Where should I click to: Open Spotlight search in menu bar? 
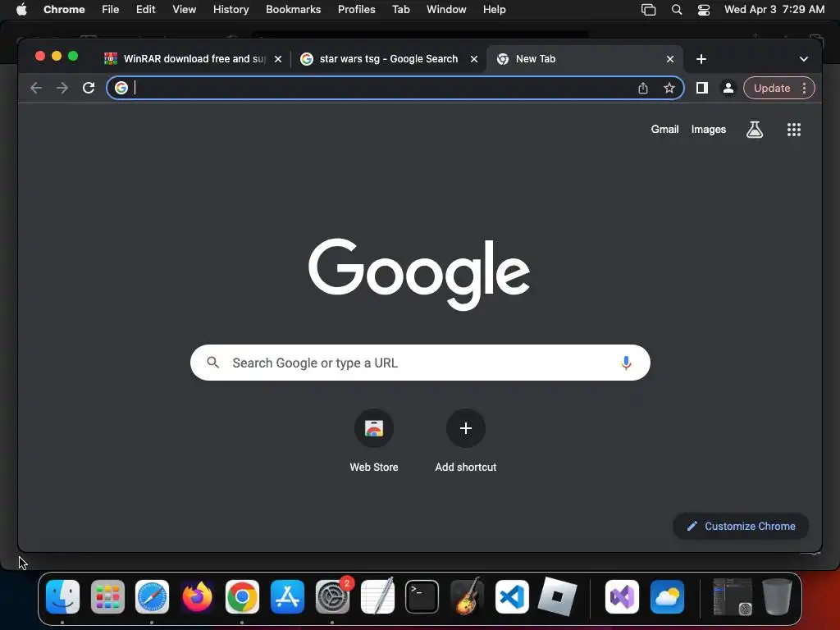coord(677,10)
